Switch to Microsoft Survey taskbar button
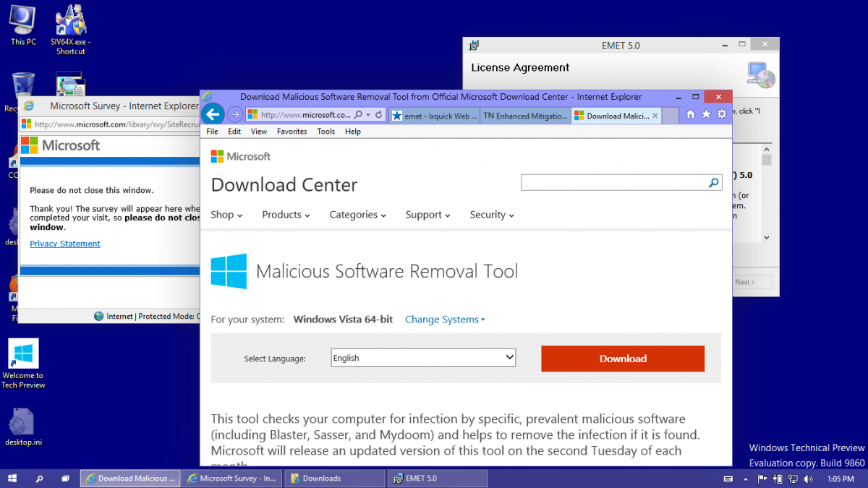This screenshot has height=488, width=868. tap(231, 479)
